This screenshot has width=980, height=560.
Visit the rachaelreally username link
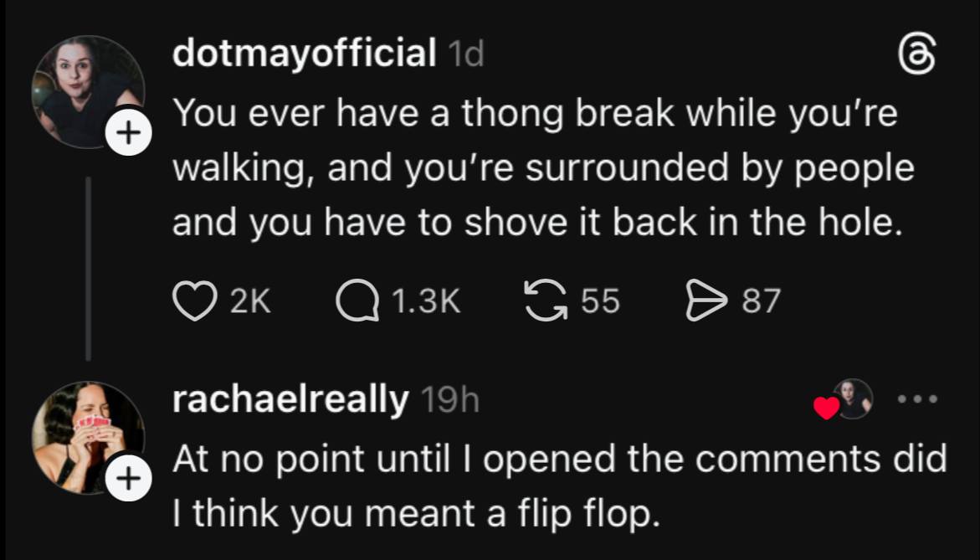[x=290, y=401]
